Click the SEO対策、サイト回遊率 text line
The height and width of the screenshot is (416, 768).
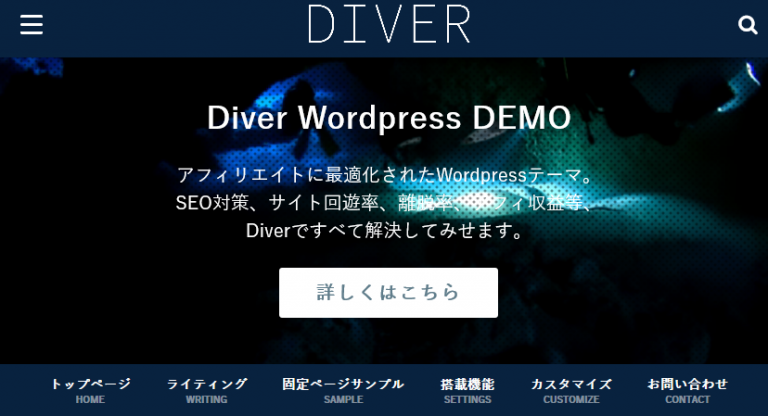(x=385, y=203)
